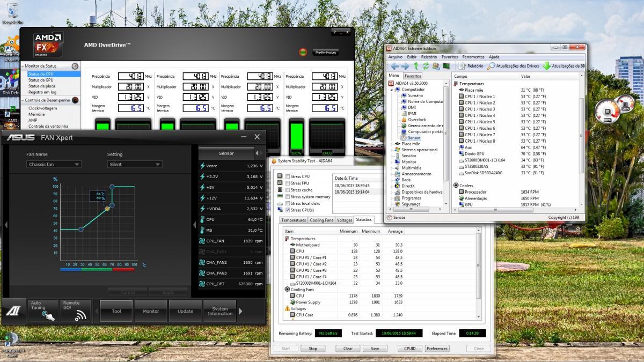This screenshot has height=362, width=644.
Task: Switch to Cooling Fans tab in Stability Test
Action: [x=321, y=220]
